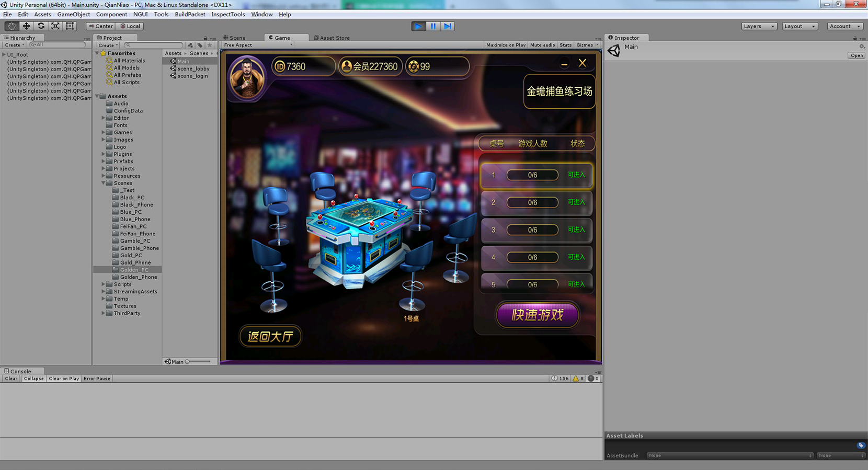
Task: Select the Scale tool
Action: point(55,26)
